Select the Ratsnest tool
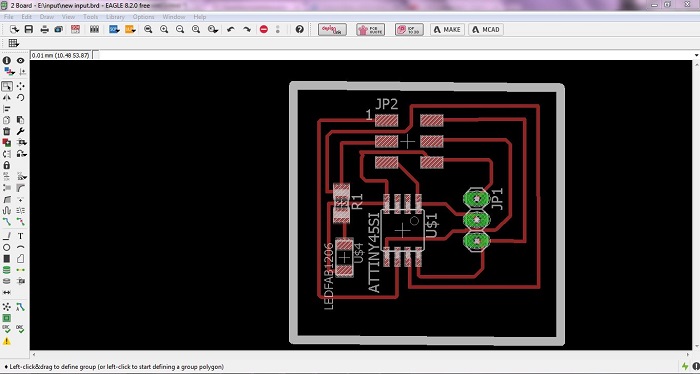Screen dimensions: 700x374 [7, 307]
